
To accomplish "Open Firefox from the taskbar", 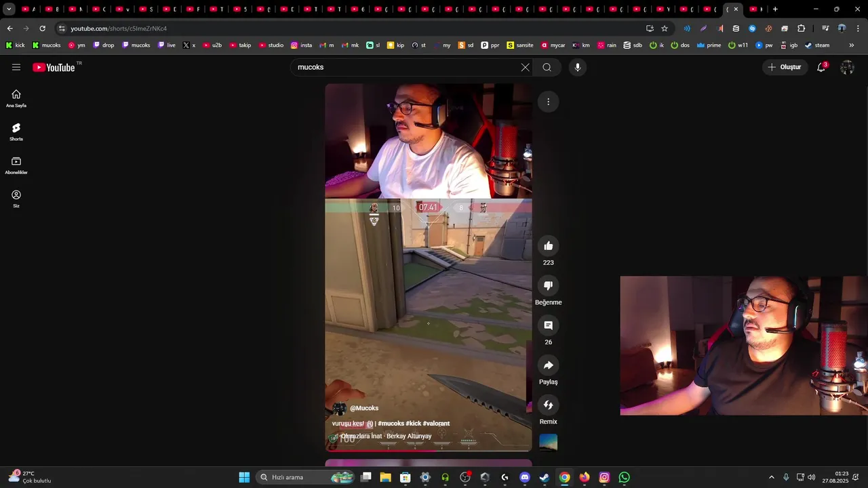I will (x=585, y=477).
